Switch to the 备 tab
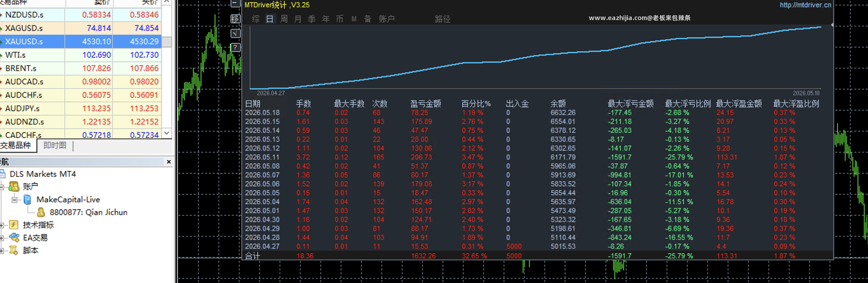The height and width of the screenshot is (283, 868). click(x=368, y=19)
